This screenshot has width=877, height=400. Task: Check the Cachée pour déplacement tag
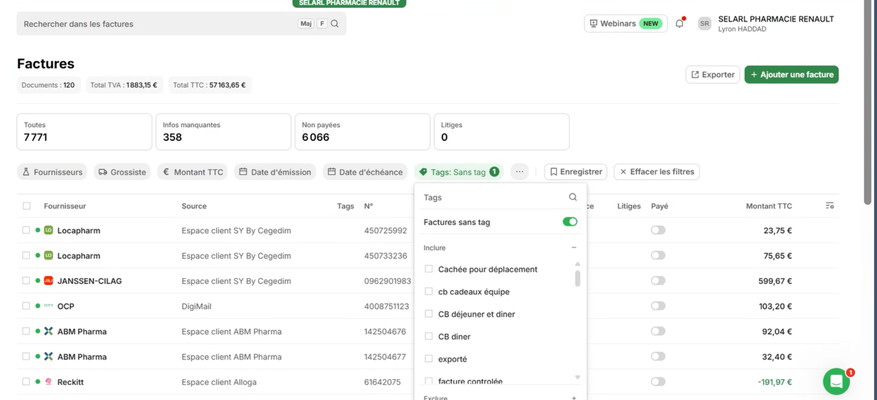click(x=429, y=269)
